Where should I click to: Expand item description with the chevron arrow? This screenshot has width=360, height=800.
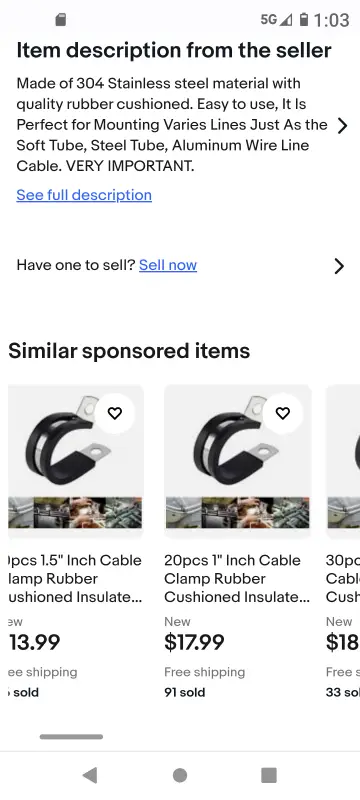343,126
